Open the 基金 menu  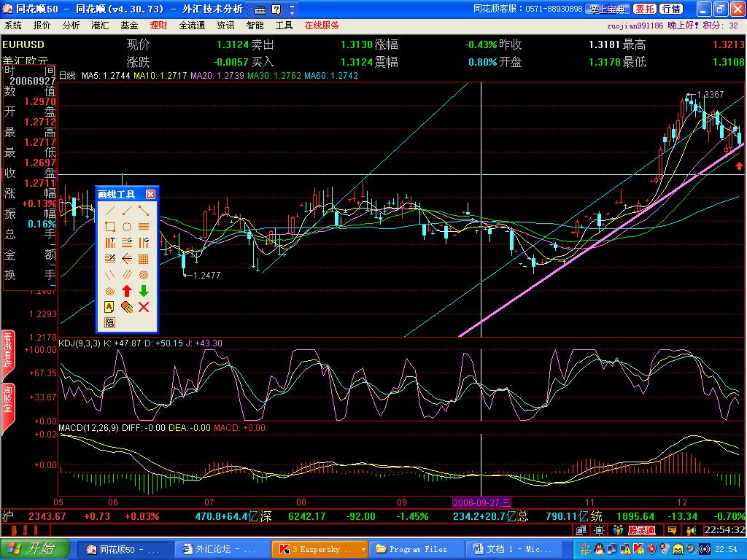tap(129, 26)
